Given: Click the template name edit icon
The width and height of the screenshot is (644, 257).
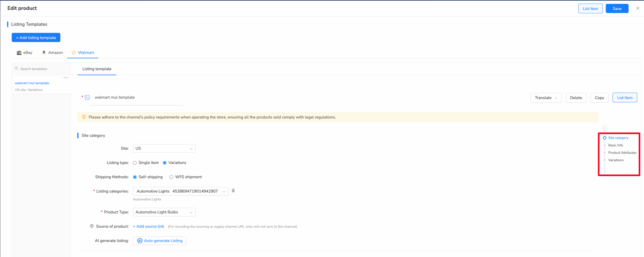Looking at the screenshot, I should coord(87,98).
